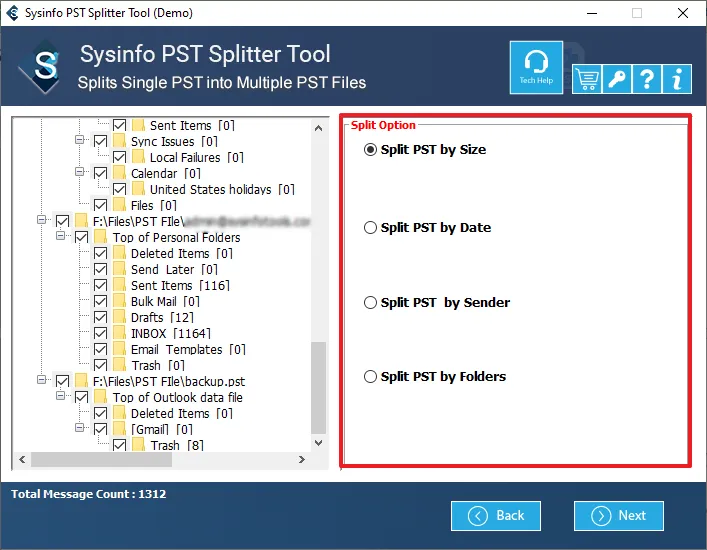The height and width of the screenshot is (550, 707).
Task: Toggle the Trash [8] checkbox
Action: pos(119,445)
